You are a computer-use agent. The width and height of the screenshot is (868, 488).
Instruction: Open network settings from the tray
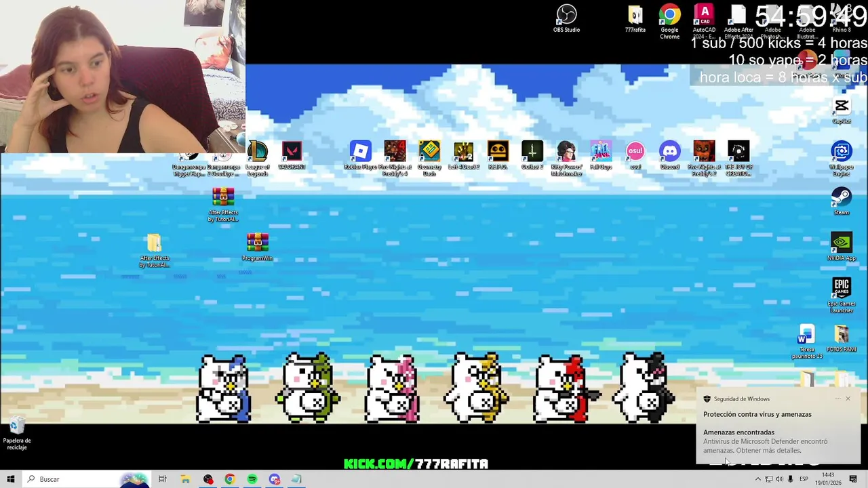769,479
